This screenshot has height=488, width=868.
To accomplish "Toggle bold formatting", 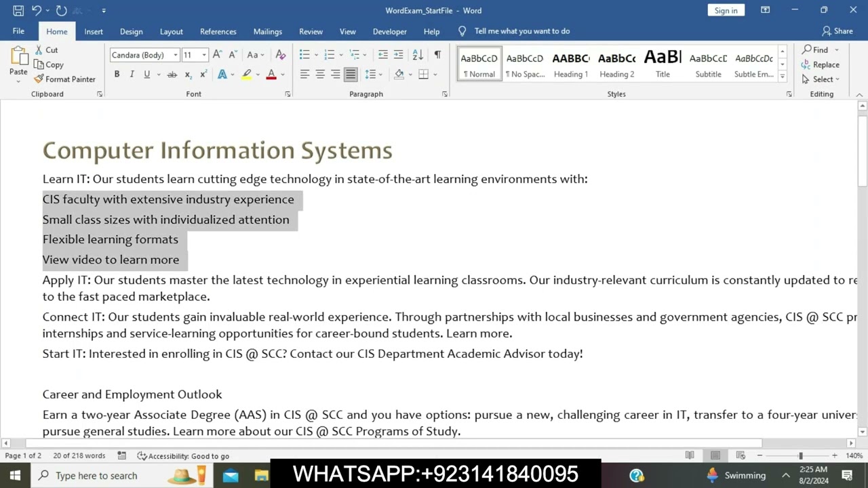I will tap(117, 75).
